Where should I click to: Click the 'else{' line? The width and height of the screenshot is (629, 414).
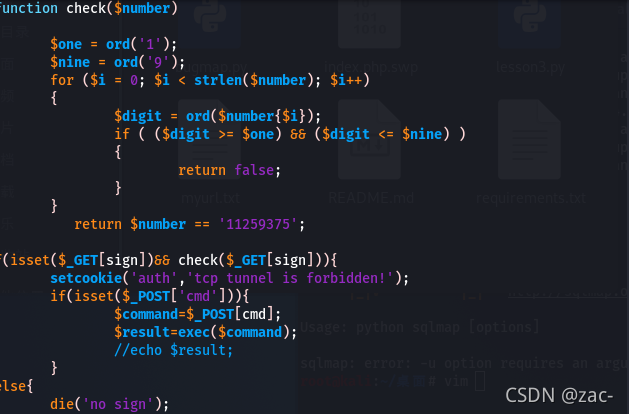(16, 386)
